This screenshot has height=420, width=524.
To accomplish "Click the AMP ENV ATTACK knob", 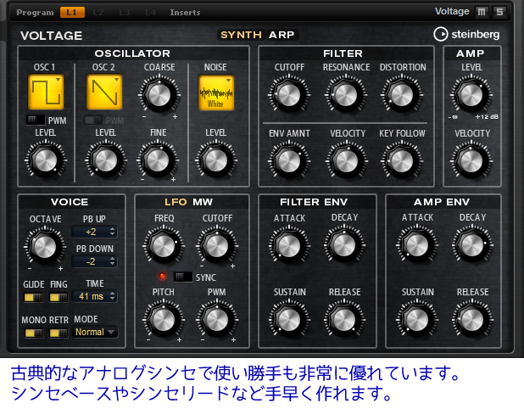I will click(x=417, y=244).
